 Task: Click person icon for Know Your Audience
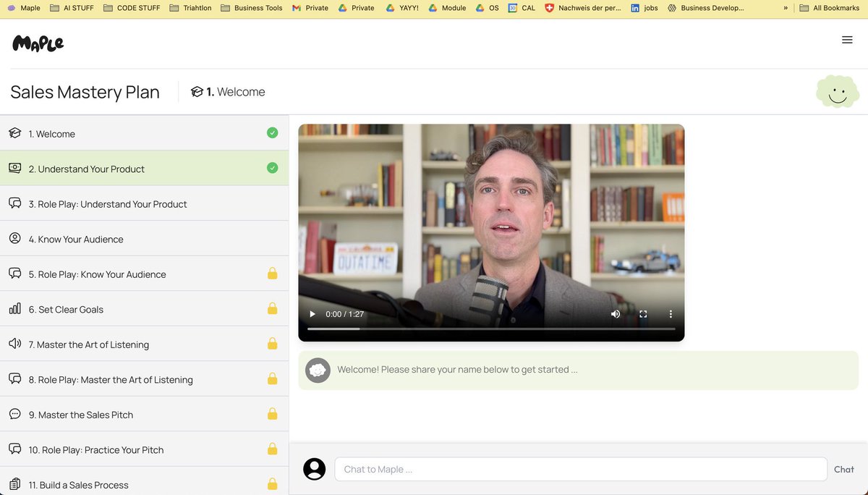click(x=14, y=238)
